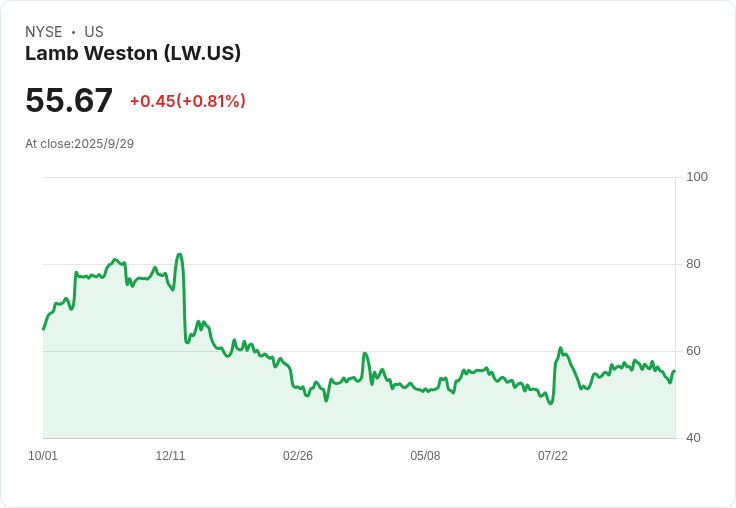
Task: Click the Lamb Weston (LW.US) stock title
Action: (133, 53)
